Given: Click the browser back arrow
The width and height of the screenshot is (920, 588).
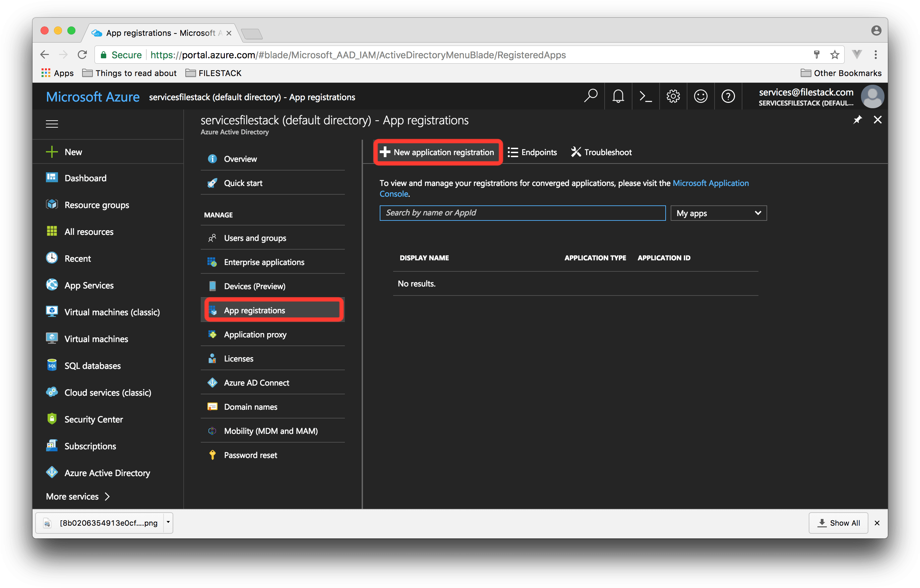Looking at the screenshot, I should pyautogui.click(x=45, y=55).
